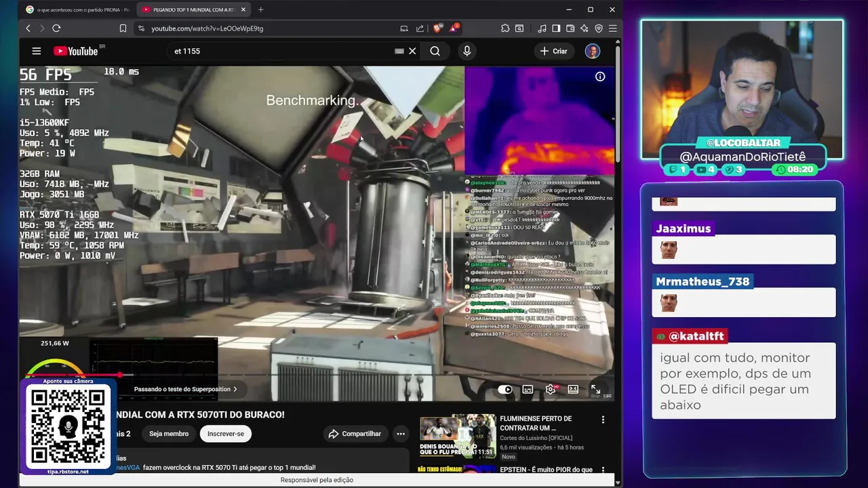Open the video settings gear
The height and width of the screenshot is (488, 868).
point(551,389)
